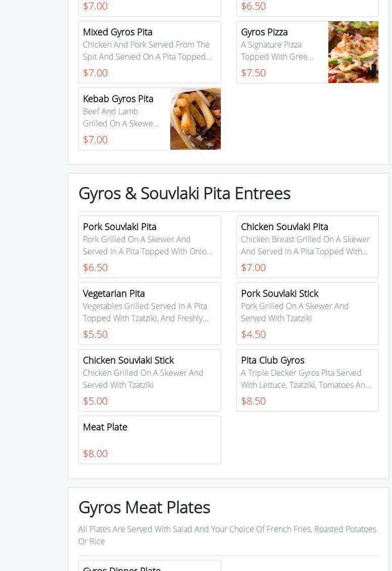Choose the Chicken Souvlaki Stick item
The width and height of the screenshot is (392, 571).
click(150, 380)
